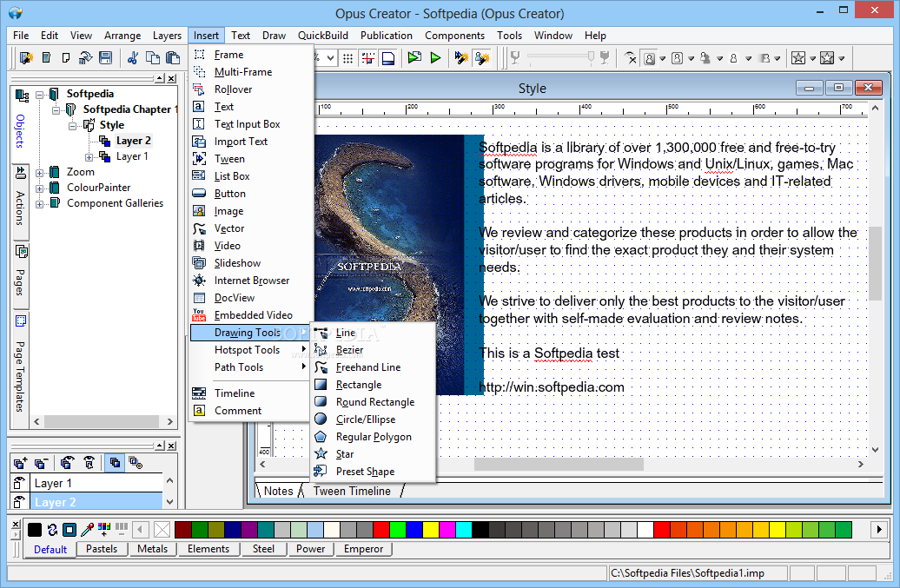
Task: Click the remove effect icon with x
Action: [x=631, y=58]
